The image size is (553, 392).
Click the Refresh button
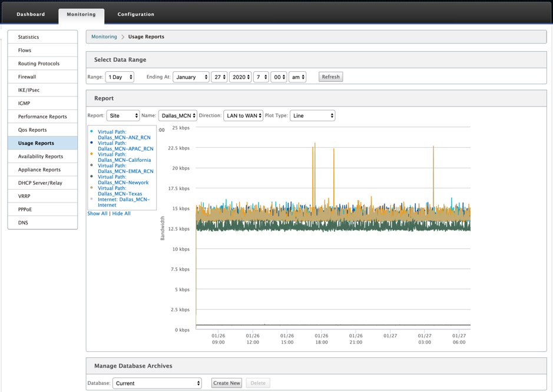pyautogui.click(x=331, y=77)
